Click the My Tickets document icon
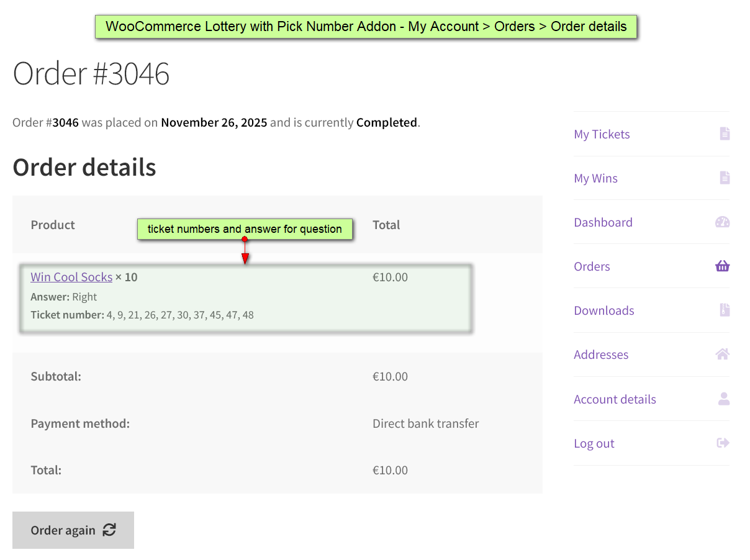750x560 pixels. [725, 133]
